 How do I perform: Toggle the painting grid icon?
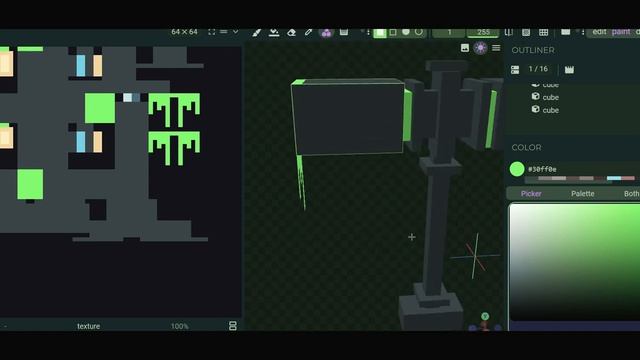pyautogui.click(x=543, y=32)
